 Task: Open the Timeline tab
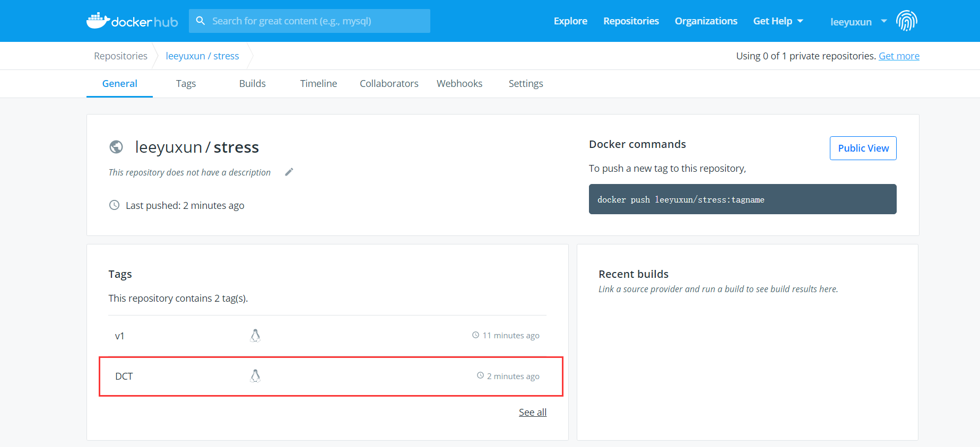click(x=319, y=84)
